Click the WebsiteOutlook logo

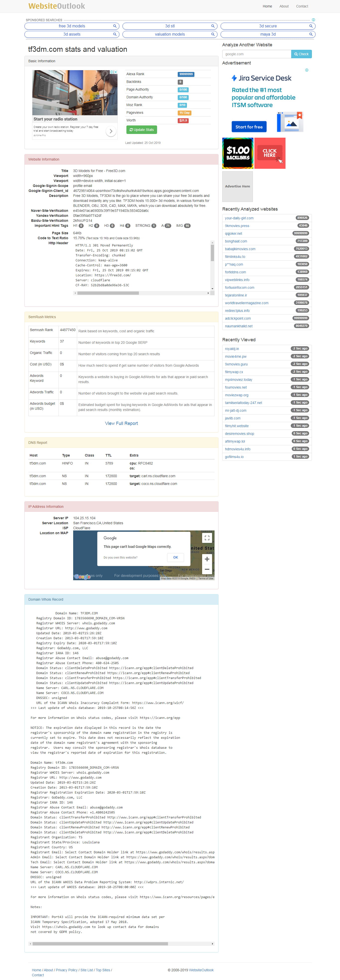pos(57,6)
